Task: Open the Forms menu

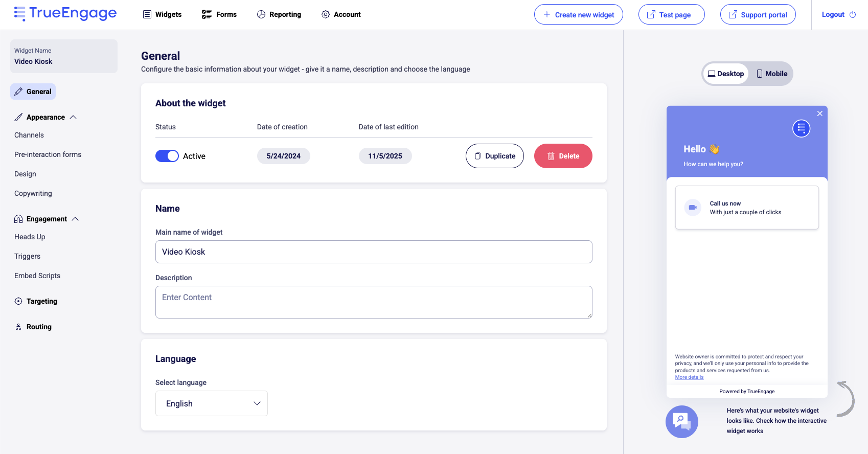Action: [219, 14]
